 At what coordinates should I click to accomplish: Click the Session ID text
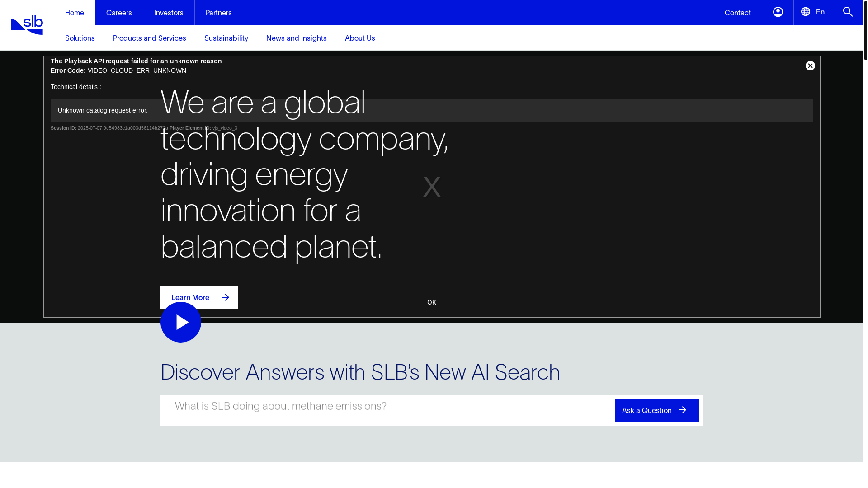[x=109, y=128]
